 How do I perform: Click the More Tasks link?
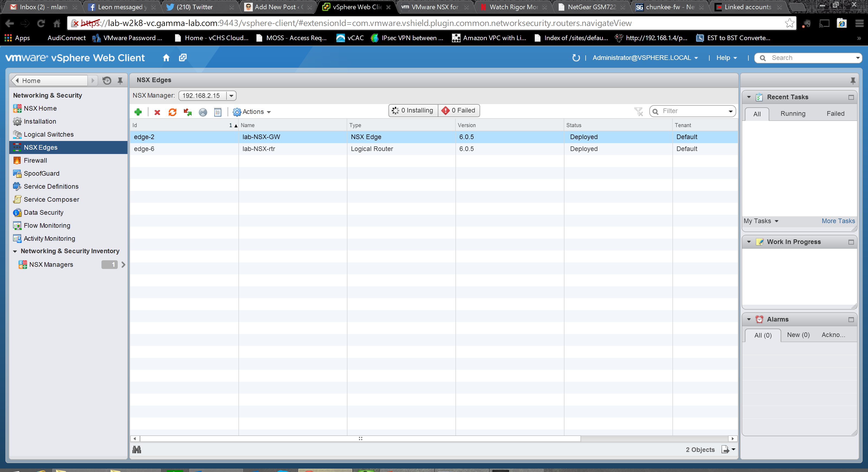[838, 221]
